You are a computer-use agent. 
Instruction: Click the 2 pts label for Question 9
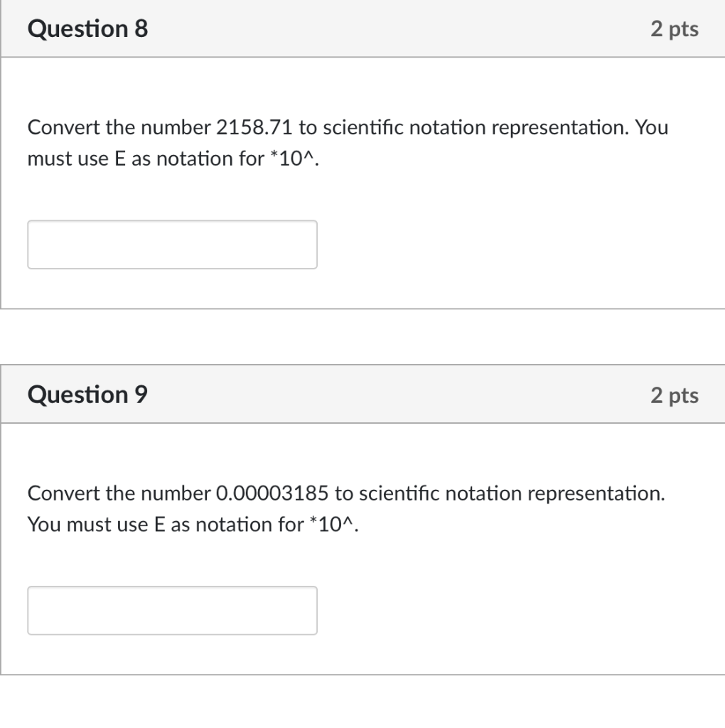pyautogui.click(x=676, y=394)
